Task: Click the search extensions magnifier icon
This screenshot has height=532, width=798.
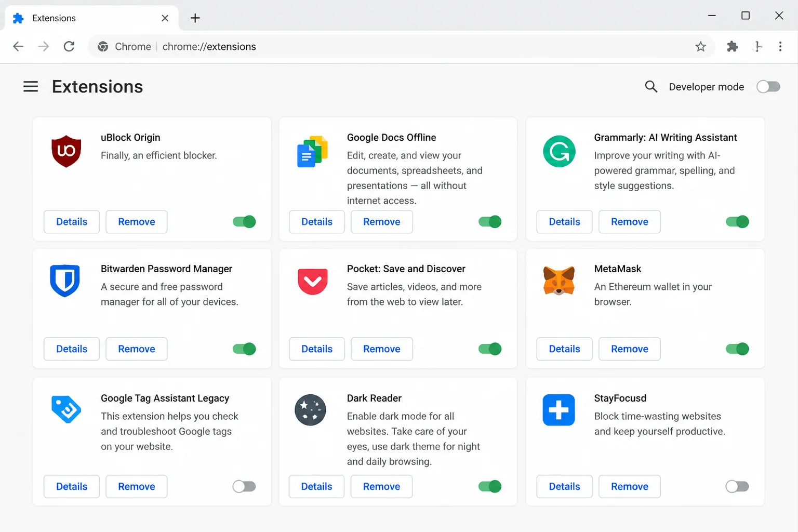Action: coord(651,87)
